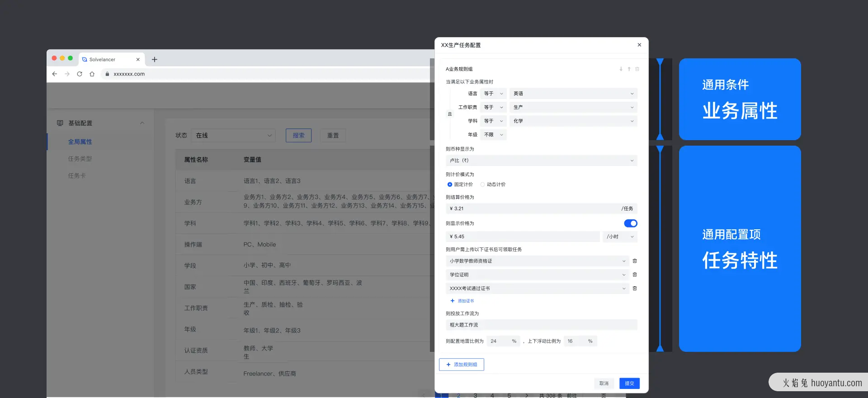Delete A业务规则组 with the trash icon

(637, 69)
